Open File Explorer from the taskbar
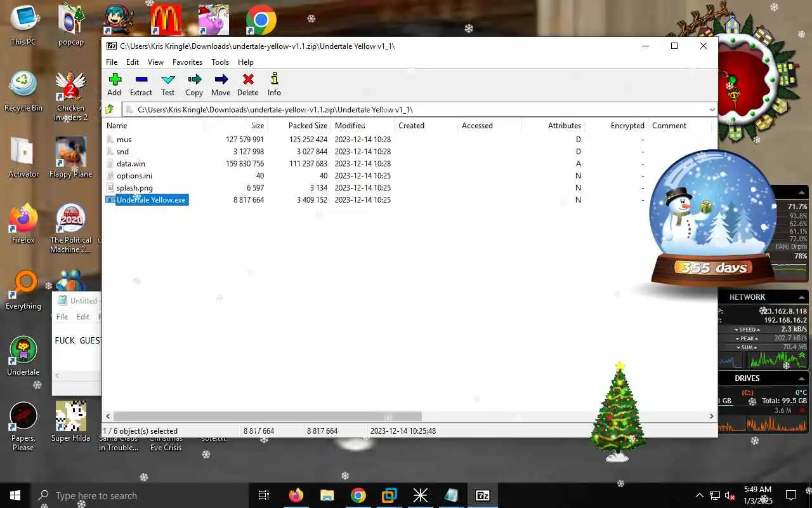 point(327,495)
